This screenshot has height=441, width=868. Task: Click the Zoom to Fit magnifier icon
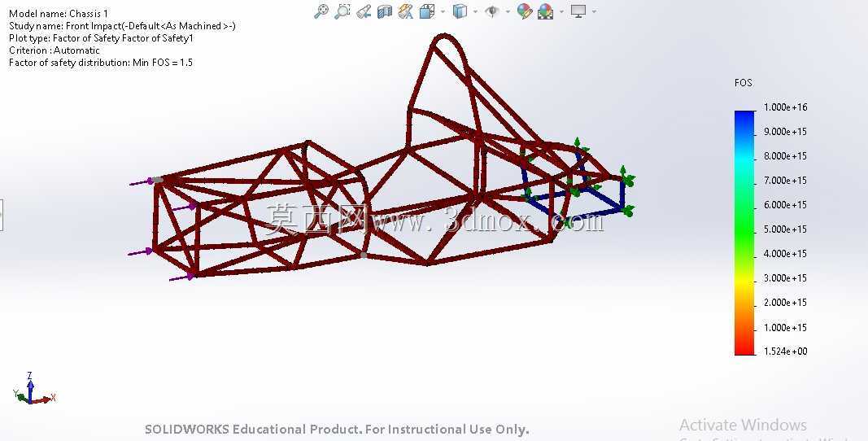321,11
